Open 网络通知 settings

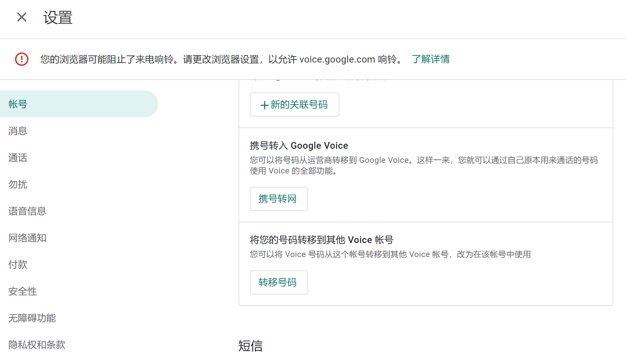27,238
